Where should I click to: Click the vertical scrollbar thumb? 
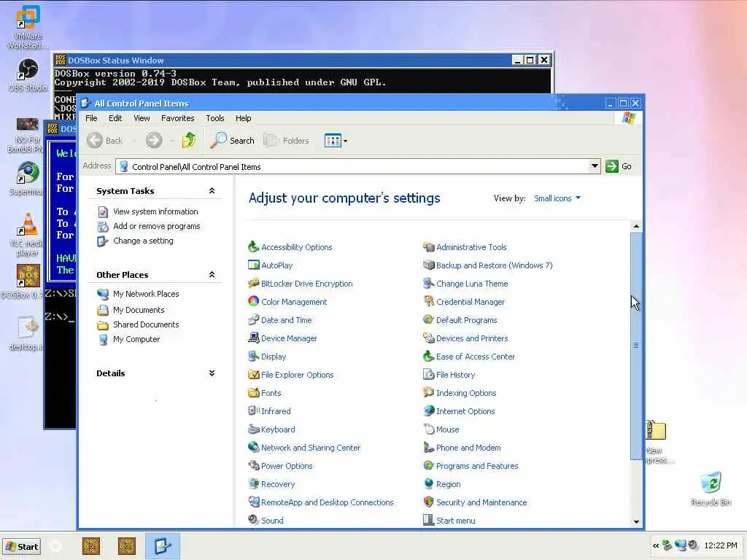tap(636, 346)
